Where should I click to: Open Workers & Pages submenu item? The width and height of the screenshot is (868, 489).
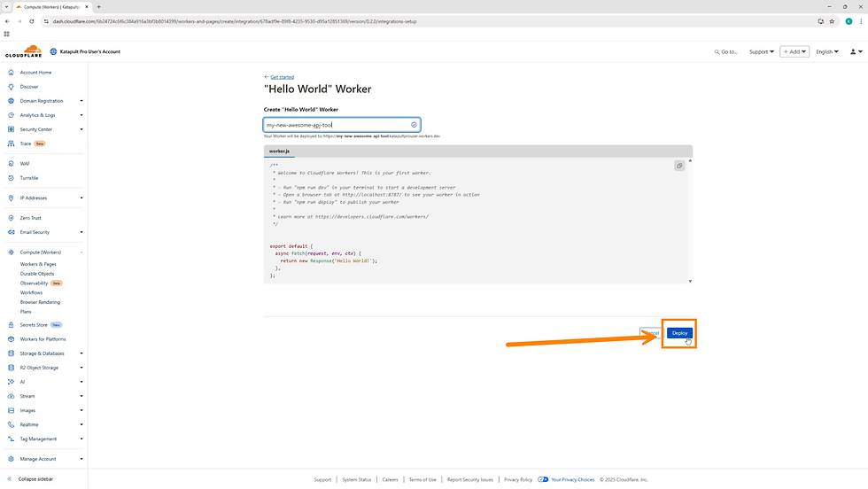[x=38, y=264]
